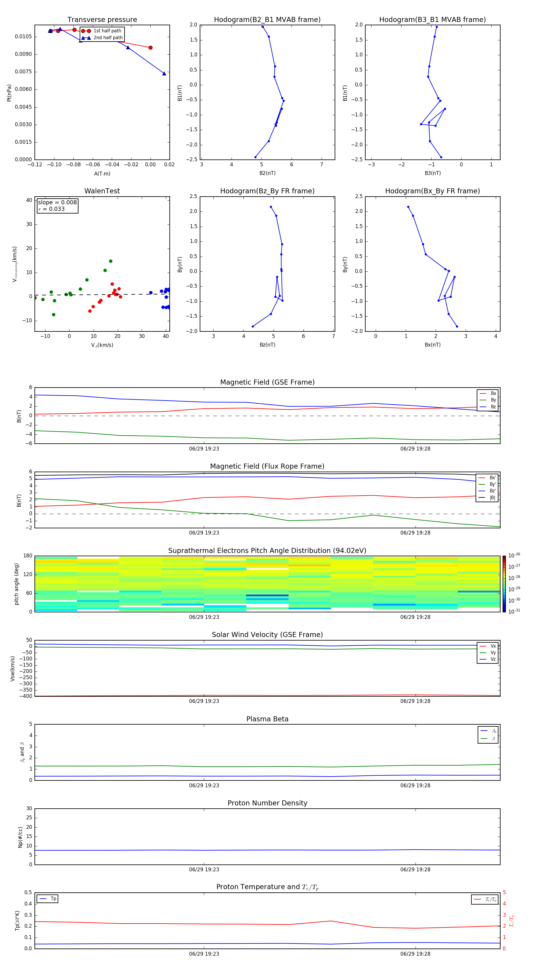
Task: Click the 'Hodogram(Bz_By FR frame)' title
Action: point(267,191)
